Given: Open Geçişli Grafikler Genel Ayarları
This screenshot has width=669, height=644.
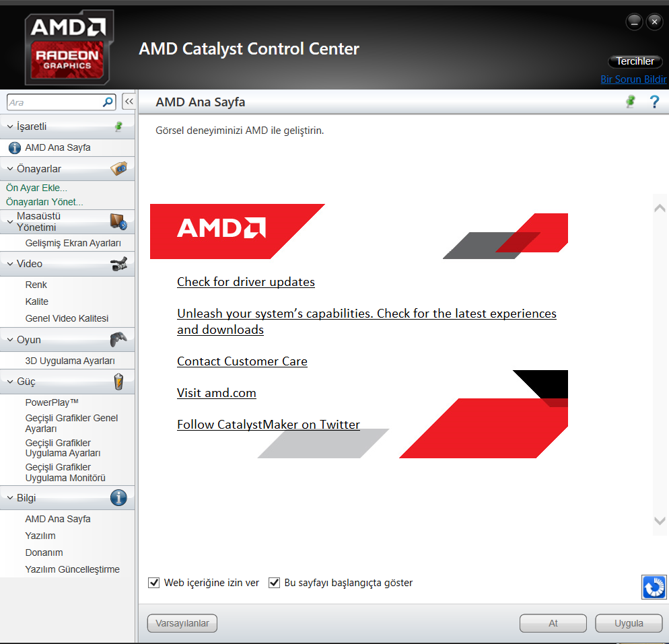Looking at the screenshot, I should pyautogui.click(x=71, y=423).
